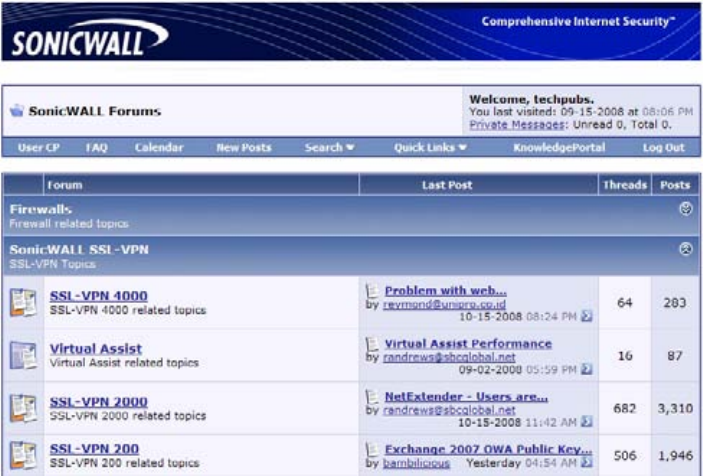The height and width of the screenshot is (476, 703).
Task: View profile of reymond@unipro.co.id
Action: (x=444, y=304)
